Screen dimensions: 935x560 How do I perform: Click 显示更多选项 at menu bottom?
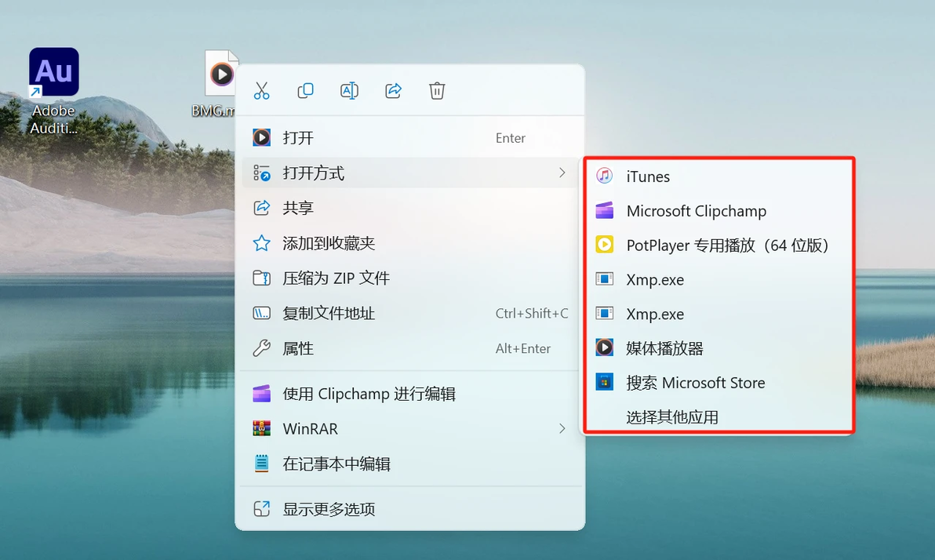tap(410, 509)
